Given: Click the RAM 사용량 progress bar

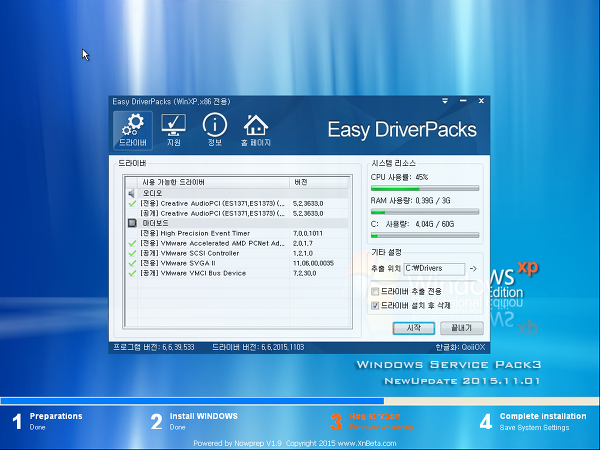Looking at the screenshot, I should tap(425, 212).
